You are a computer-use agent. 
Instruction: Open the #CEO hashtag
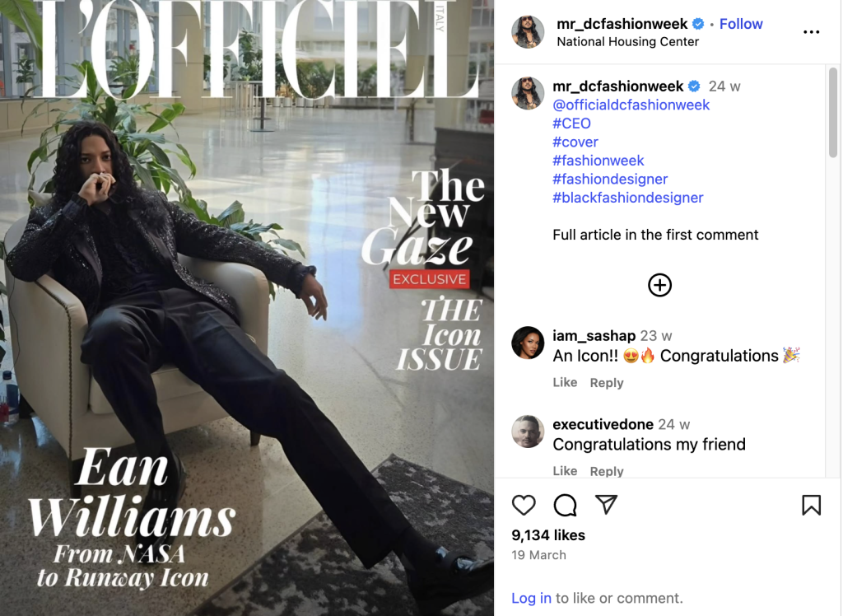(571, 124)
